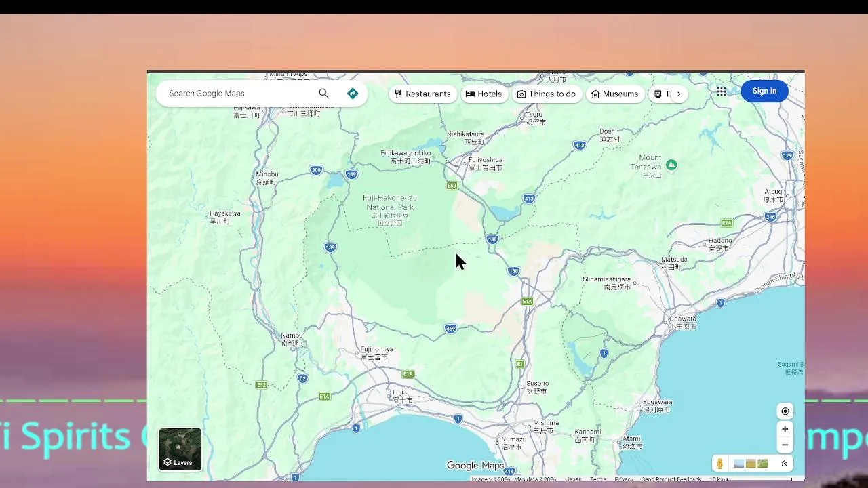Click the Tsuru city label
This screenshot has width=868, height=488.
click(x=535, y=118)
